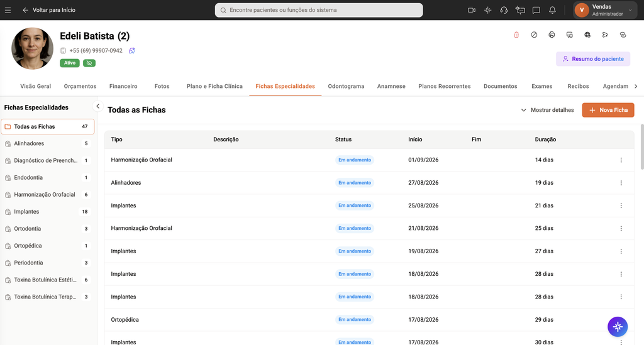This screenshot has height=345, width=644.
Task: Select Todas as Fichas in sidebar
Action: (x=48, y=127)
